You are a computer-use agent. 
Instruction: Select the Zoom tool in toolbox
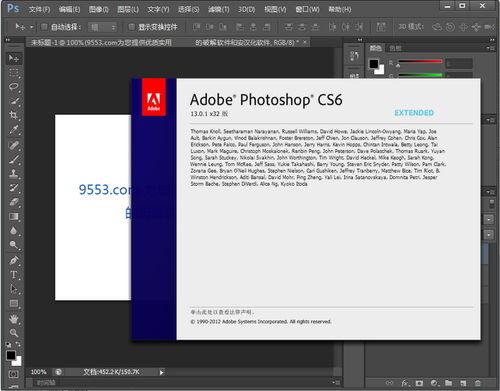click(x=14, y=333)
